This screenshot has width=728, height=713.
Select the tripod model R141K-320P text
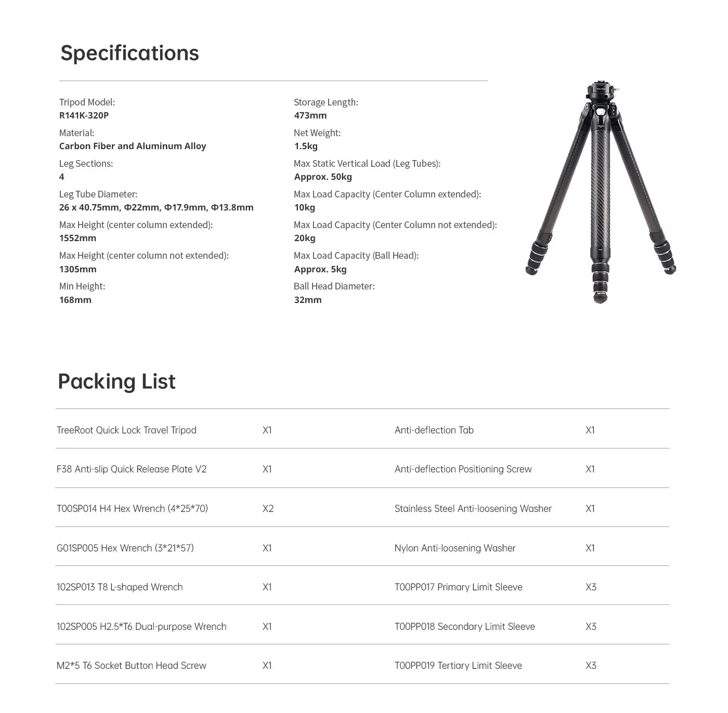pos(84,115)
